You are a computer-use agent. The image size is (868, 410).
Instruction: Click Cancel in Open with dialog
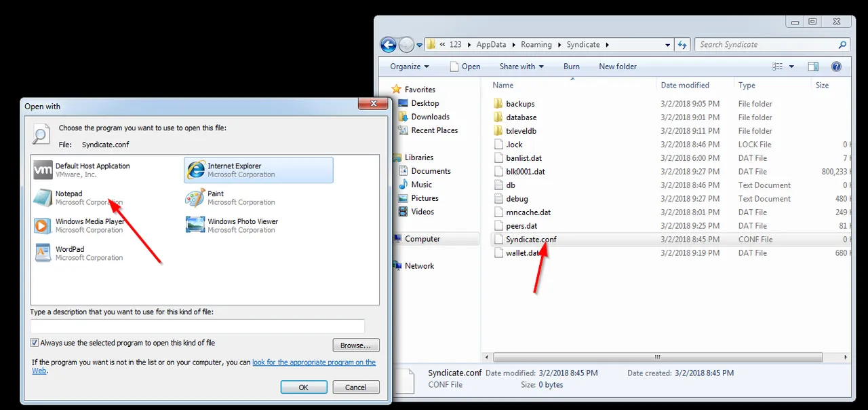pyautogui.click(x=356, y=387)
